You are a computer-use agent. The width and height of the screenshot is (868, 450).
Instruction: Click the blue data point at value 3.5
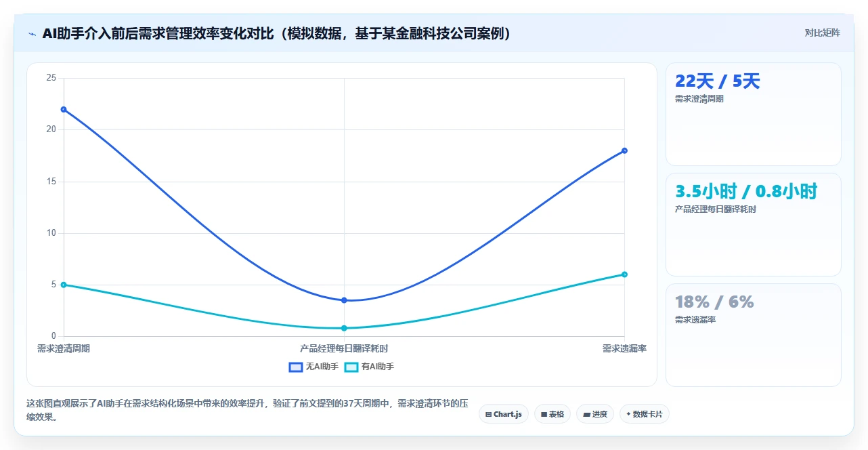point(344,300)
